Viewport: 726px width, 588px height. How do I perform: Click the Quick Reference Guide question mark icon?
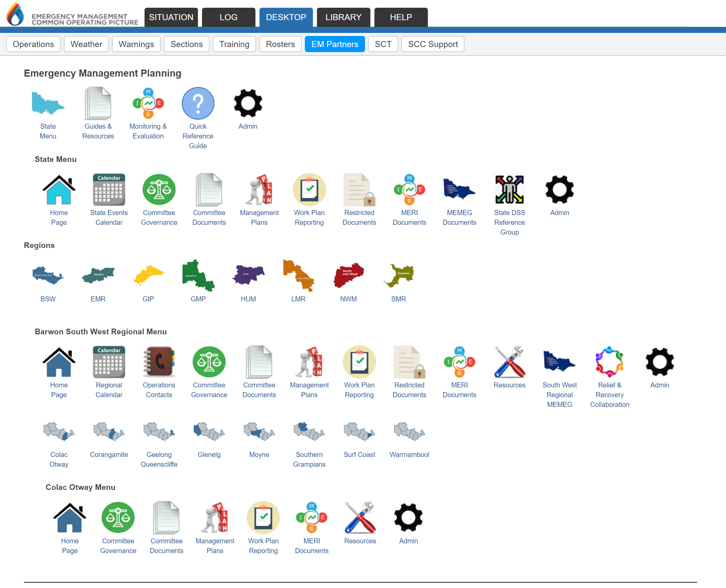pyautogui.click(x=198, y=103)
